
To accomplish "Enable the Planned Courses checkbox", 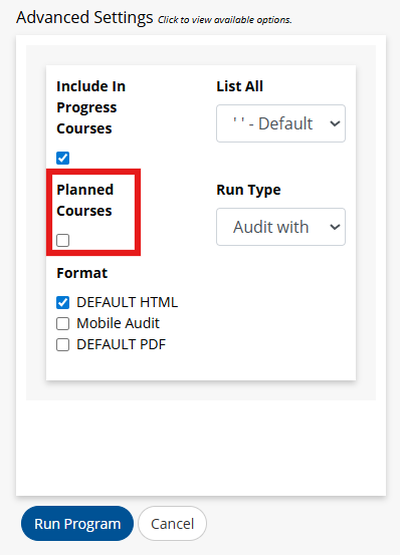I will click(x=63, y=240).
